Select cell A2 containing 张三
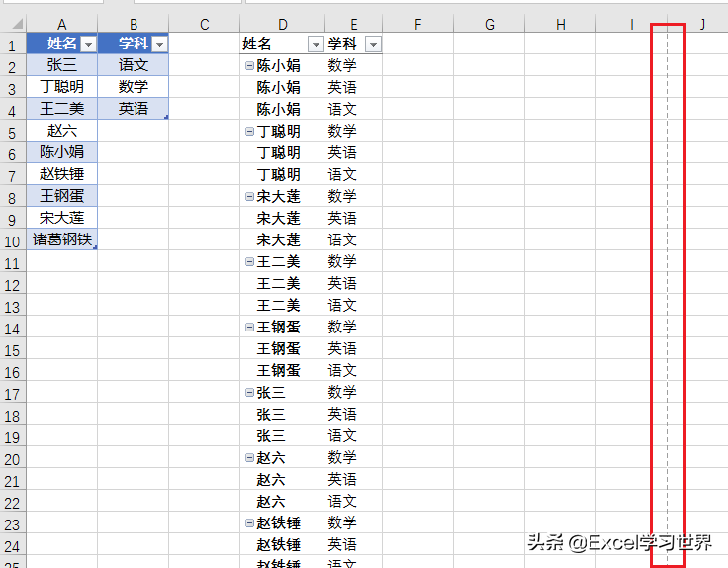Screen dimensions: 728x568 coord(61,65)
